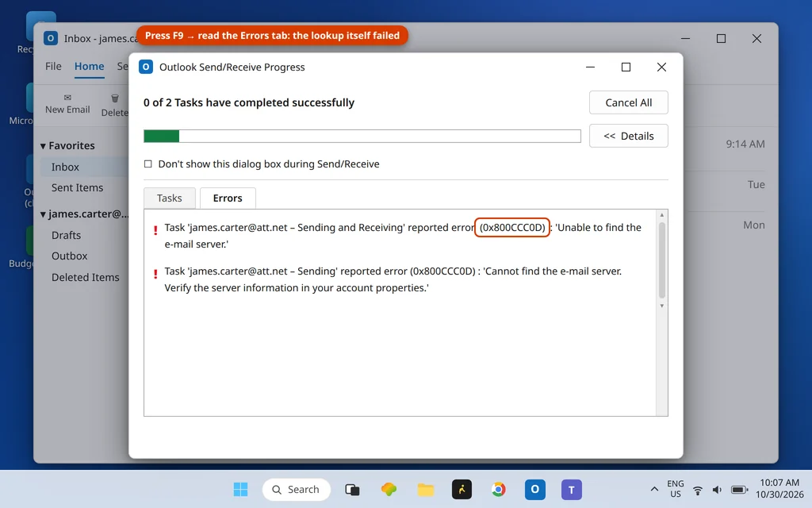
Task: Click the 'Unable to find the e-mail server' error entry
Action: 403,235
